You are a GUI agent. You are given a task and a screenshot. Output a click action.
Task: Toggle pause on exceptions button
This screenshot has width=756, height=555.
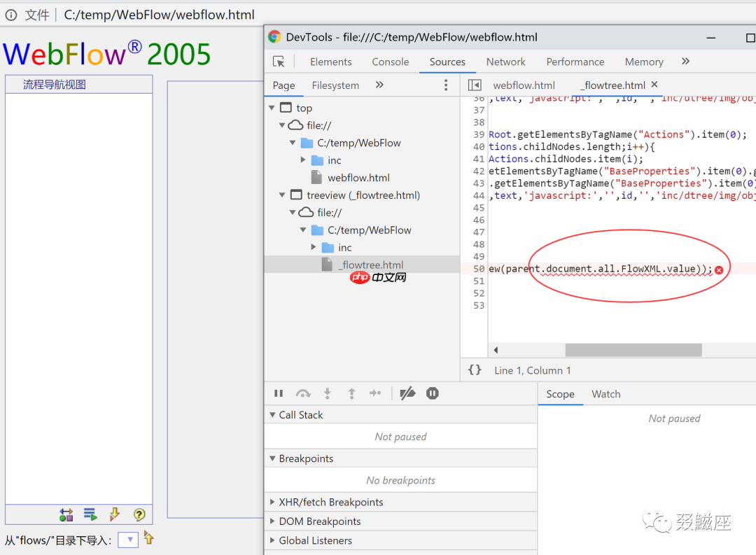[x=433, y=394]
